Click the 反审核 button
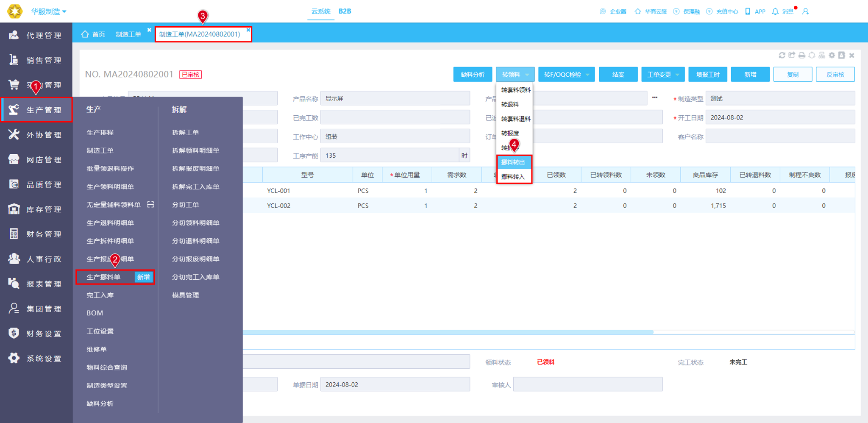 point(835,75)
